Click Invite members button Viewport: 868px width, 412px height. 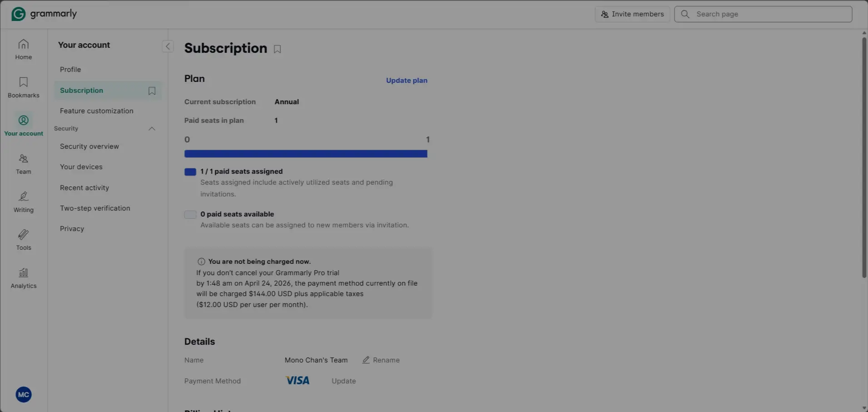[x=632, y=14]
